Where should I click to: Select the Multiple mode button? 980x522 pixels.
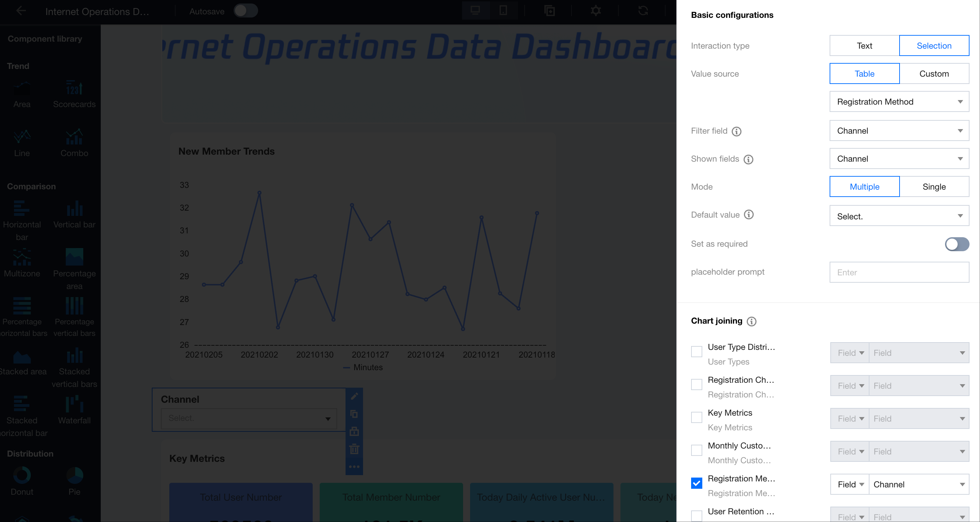coord(864,187)
